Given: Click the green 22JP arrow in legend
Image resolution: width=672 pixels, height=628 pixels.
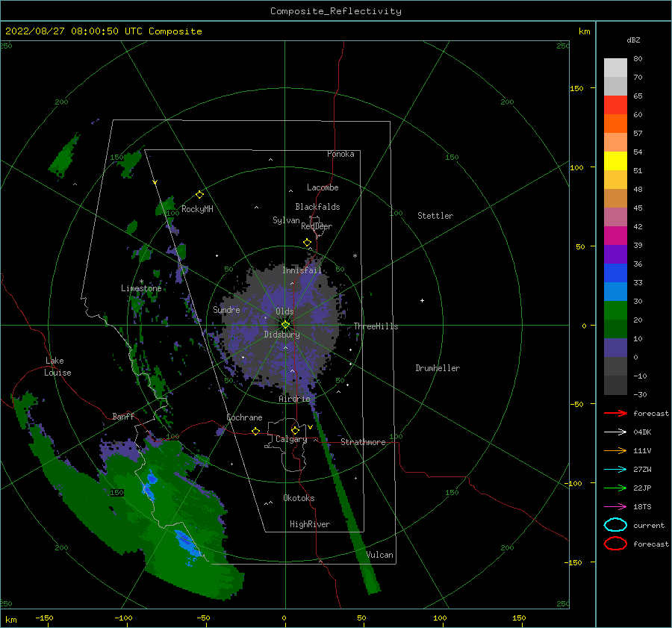Looking at the screenshot, I should pos(615,488).
